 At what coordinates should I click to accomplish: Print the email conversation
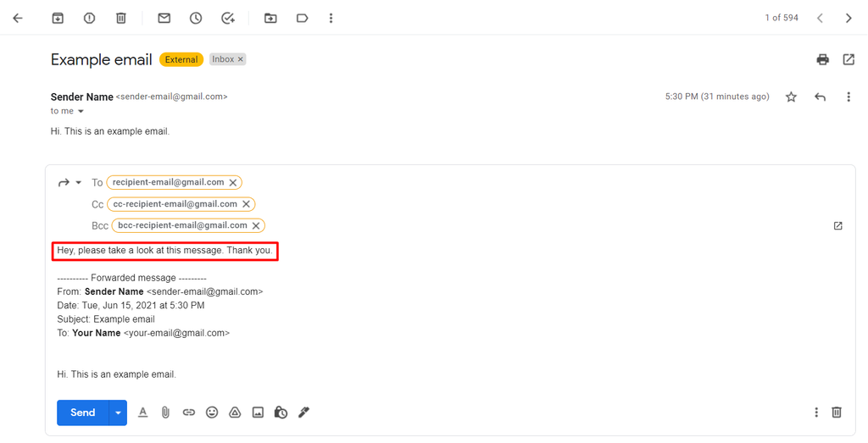(822, 59)
